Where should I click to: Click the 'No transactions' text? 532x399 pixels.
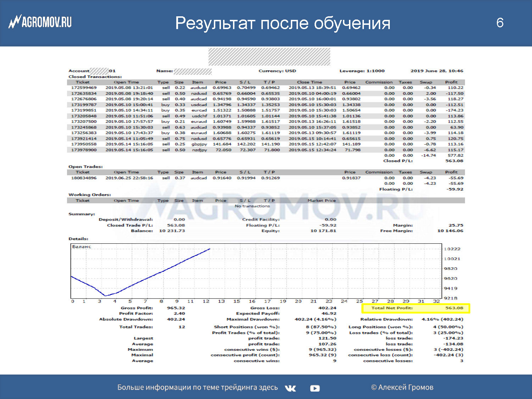(252, 206)
